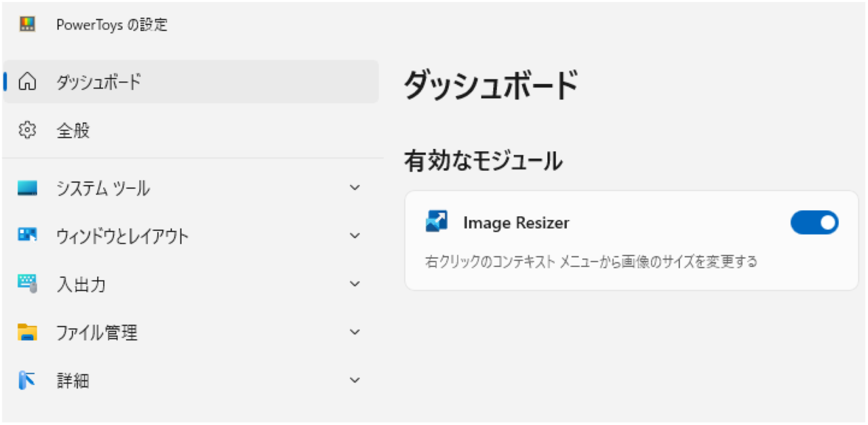This screenshot has width=868, height=425.
Task: Expand システム ツール with its chevron
Action: click(355, 188)
